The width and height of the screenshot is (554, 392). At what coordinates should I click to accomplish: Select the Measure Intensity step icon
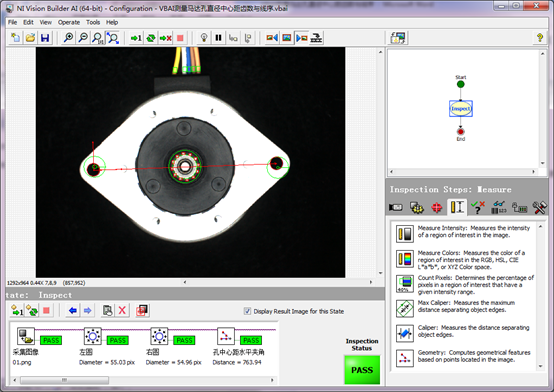click(x=405, y=234)
